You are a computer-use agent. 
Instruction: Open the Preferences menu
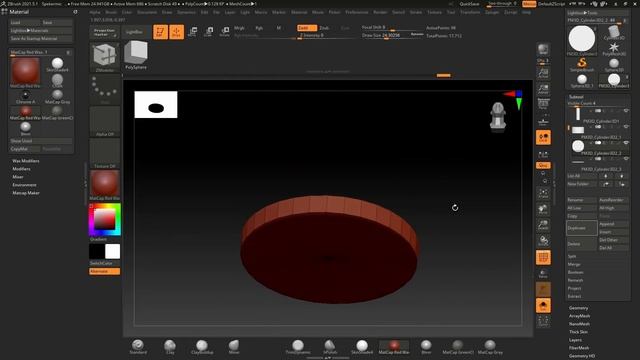tap(357, 12)
